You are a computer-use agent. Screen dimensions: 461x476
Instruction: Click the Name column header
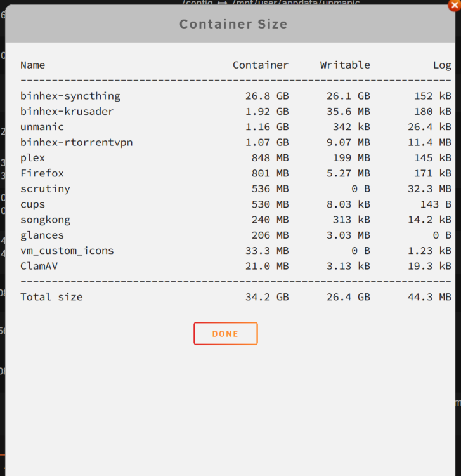click(33, 65)
